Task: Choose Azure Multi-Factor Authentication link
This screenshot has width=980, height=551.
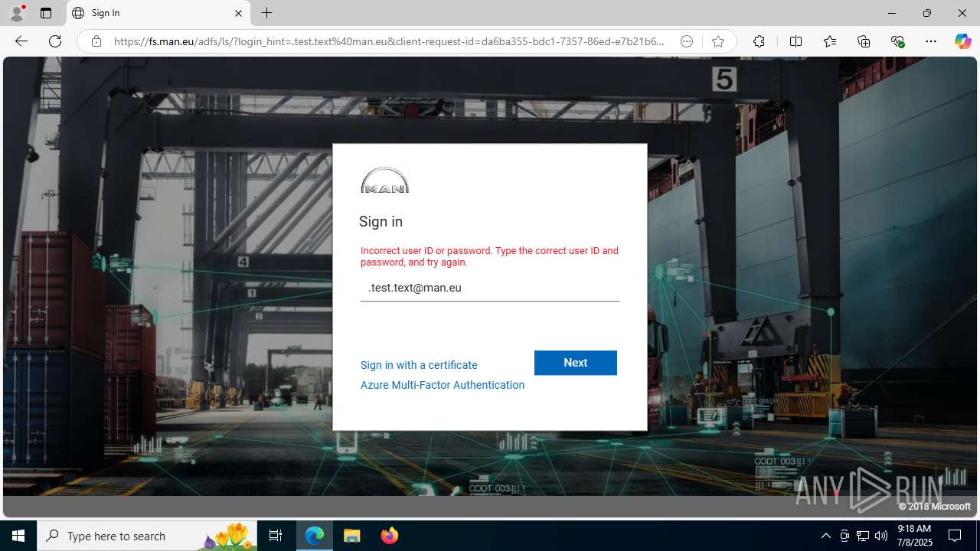Action: (x=443, y=385)
